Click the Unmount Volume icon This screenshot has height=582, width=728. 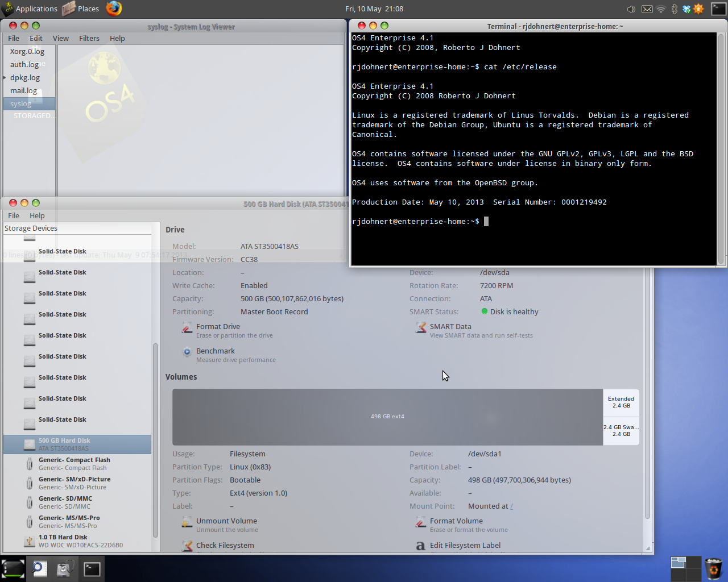[187, 522]
